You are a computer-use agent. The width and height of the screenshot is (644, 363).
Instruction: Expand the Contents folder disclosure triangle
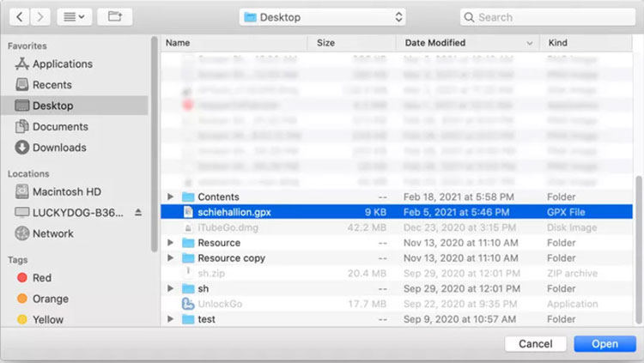[170, 197]
